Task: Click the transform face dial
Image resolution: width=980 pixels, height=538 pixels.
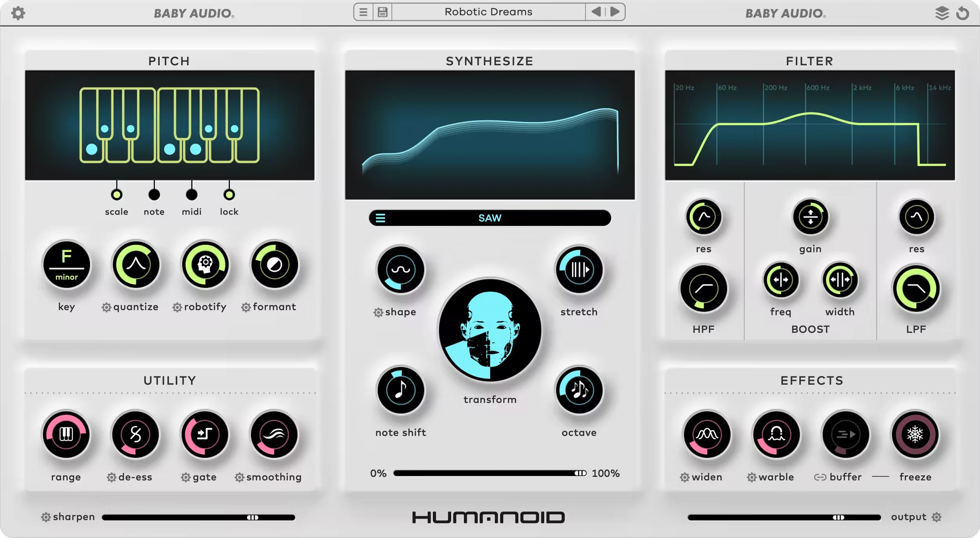Action: [490, 330]
